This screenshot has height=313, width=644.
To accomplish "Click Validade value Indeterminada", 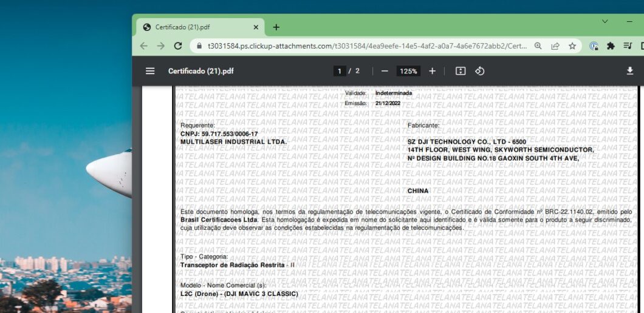I will pyautogui.click(x=394, y=93).
